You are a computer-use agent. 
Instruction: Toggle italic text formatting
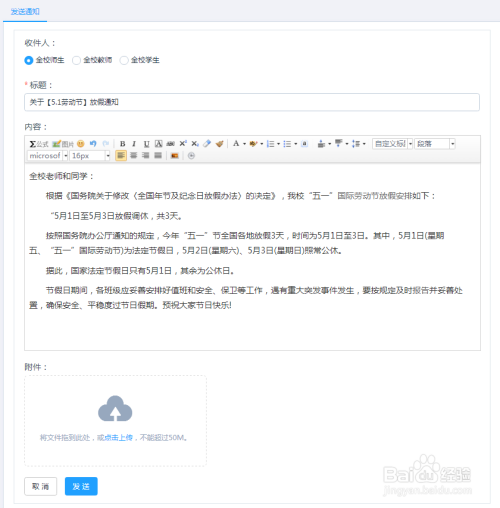point(134,144)
